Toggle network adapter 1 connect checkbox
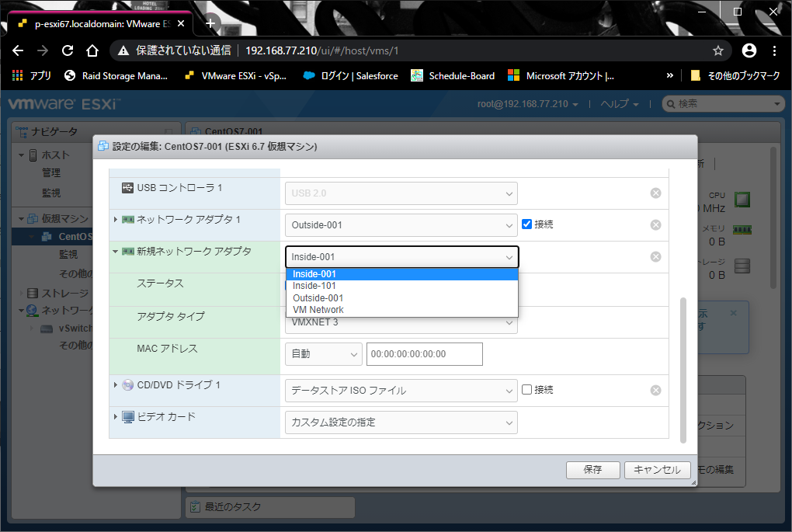Viewport: 792px width, 532px height. coord(526,224)
